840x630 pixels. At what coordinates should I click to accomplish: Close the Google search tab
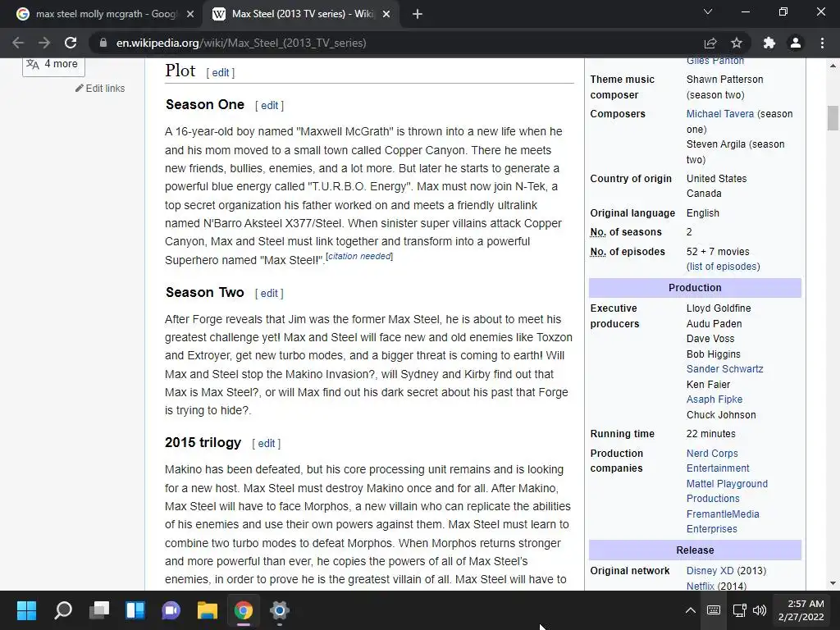click(190, 14)
